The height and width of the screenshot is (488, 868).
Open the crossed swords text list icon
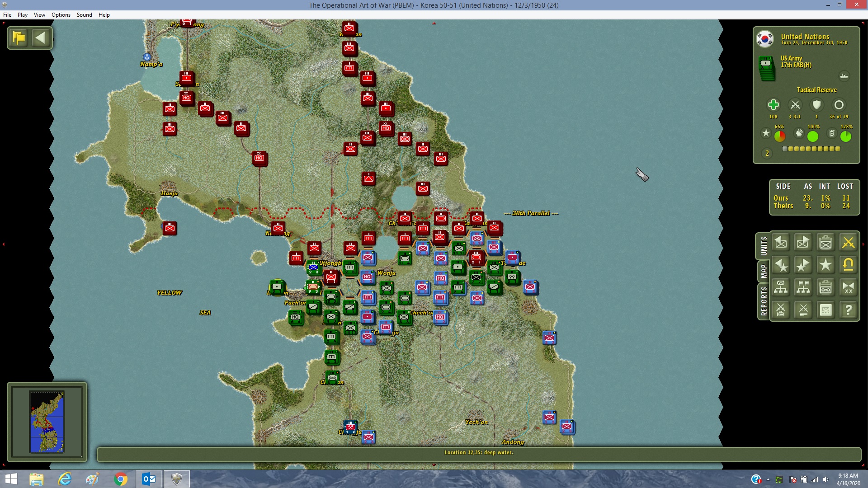[803, 310]
